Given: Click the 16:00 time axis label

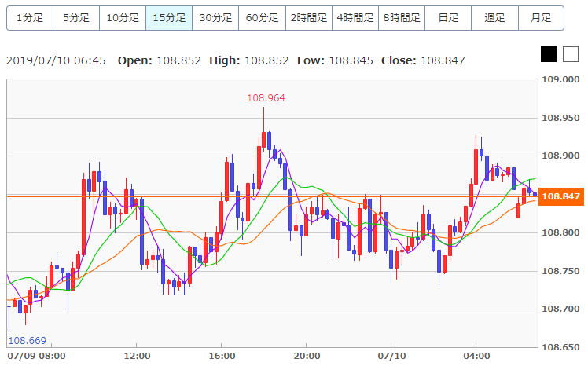Looking at the screenshot, I should (222, 356).
